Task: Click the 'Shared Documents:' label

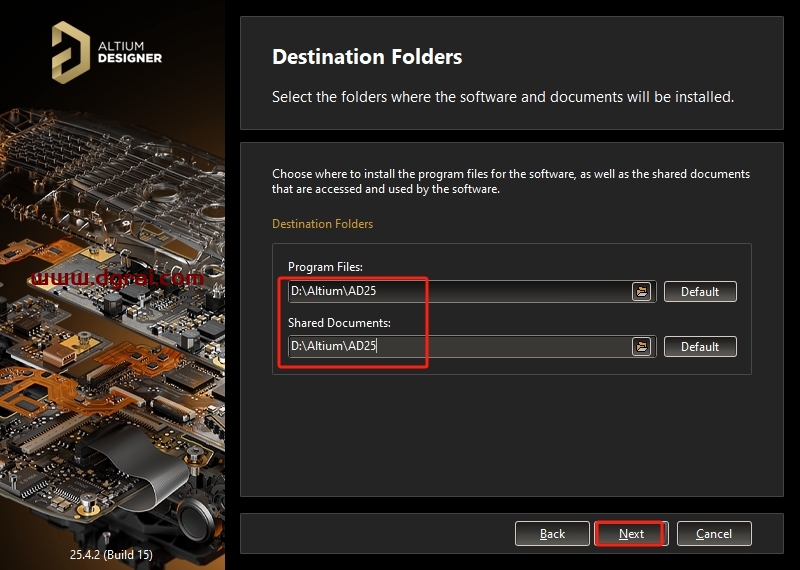Action: (x=339, y=323)
